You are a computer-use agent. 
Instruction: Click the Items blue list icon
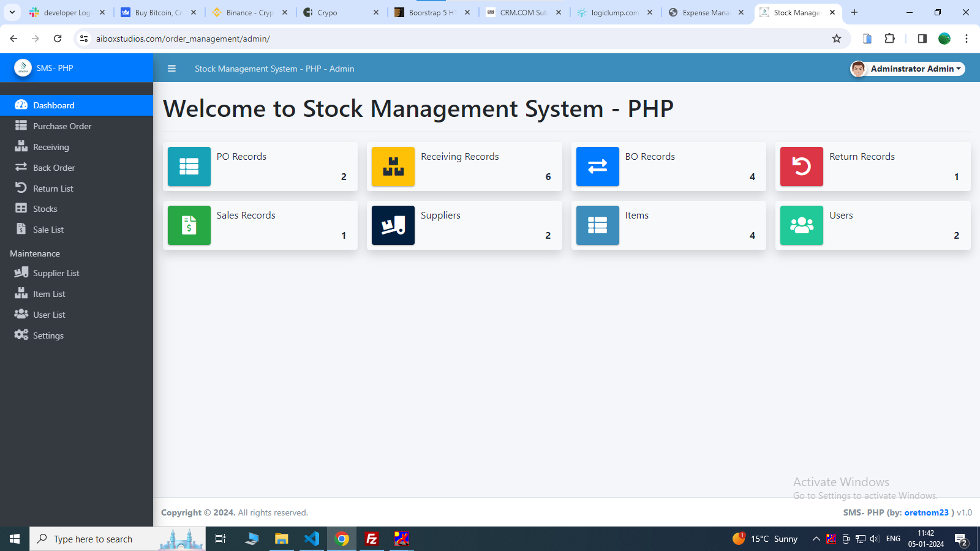tap(598, 225)
